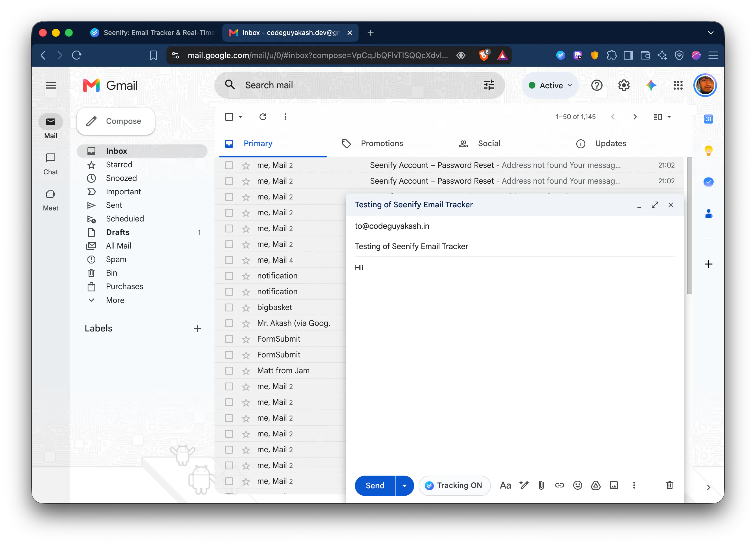Open the Drafts folder
The width and height of the screenshot is (756, 545).
(x=117, y=232)
